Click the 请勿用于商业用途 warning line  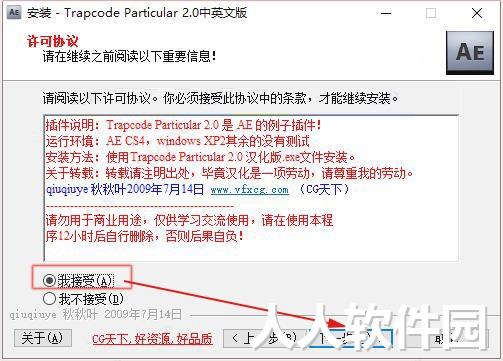tap(189, 220)
